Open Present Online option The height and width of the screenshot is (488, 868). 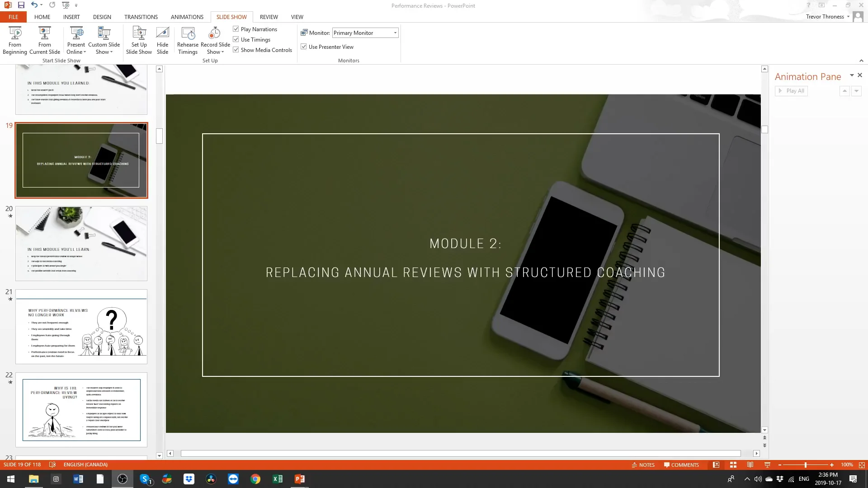[x=76, y=40]
